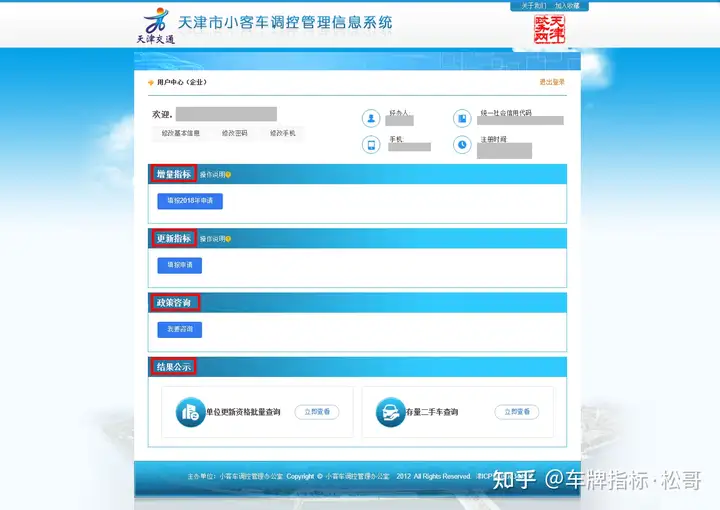Click the 注册时间 label
The width and height of the screenshot is (720, 510).
tap(494, 139)
